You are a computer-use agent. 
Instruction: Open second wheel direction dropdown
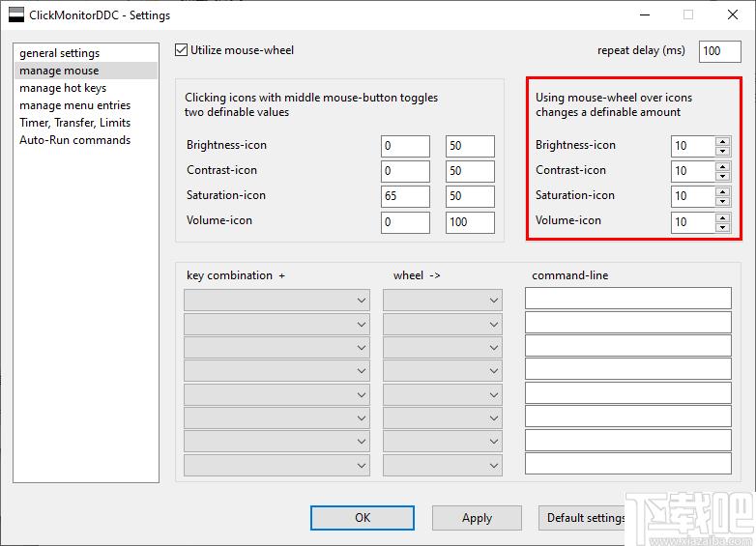tap(443, 325)
